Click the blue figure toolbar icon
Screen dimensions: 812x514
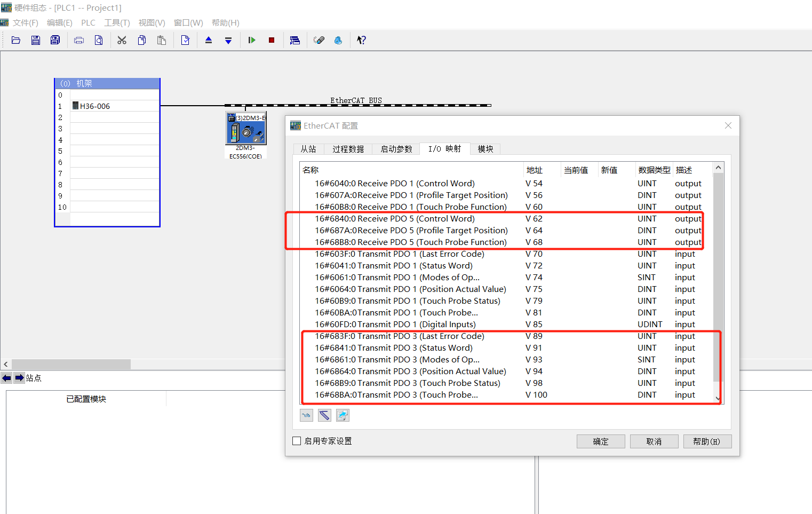pyautogui.click(x=338, y=40)
